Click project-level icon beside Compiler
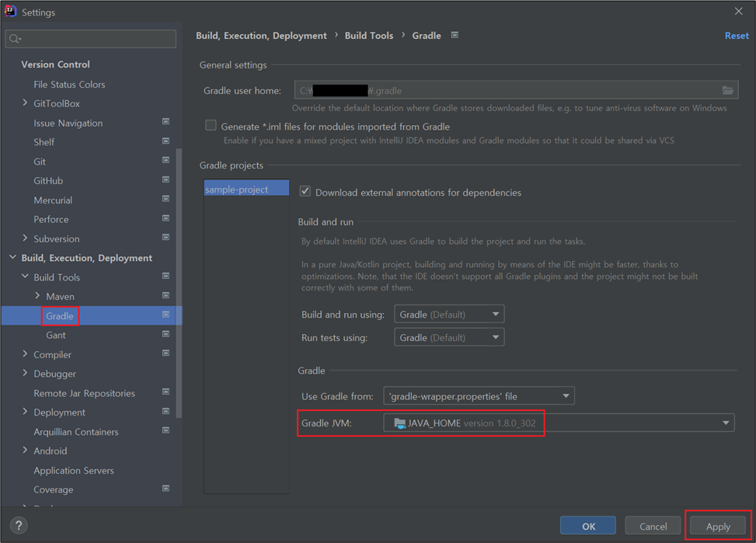756x543 pixels. [x=165, y=353]
